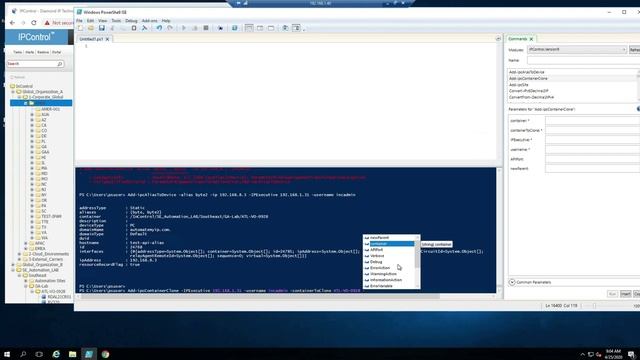The image size is (640, 360).
Task: Click the Name filter field in Commands pane
Action: pos(584,60)
